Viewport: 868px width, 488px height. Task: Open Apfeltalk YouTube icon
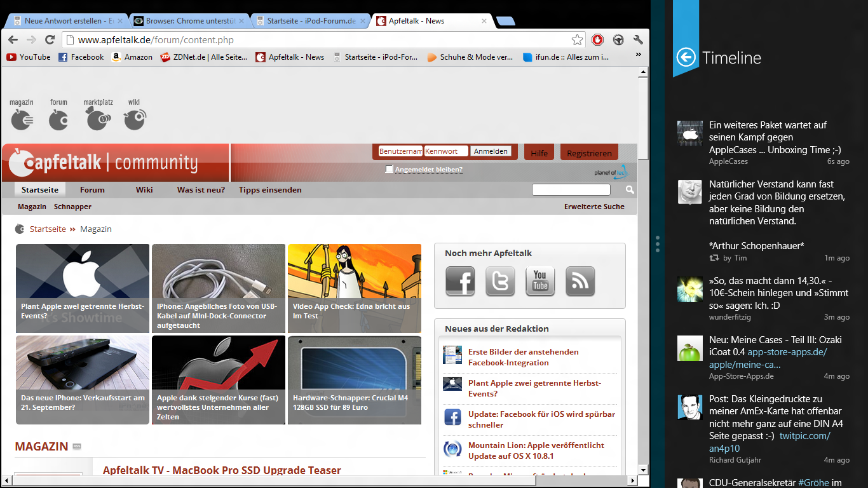(x=540, y=281)
